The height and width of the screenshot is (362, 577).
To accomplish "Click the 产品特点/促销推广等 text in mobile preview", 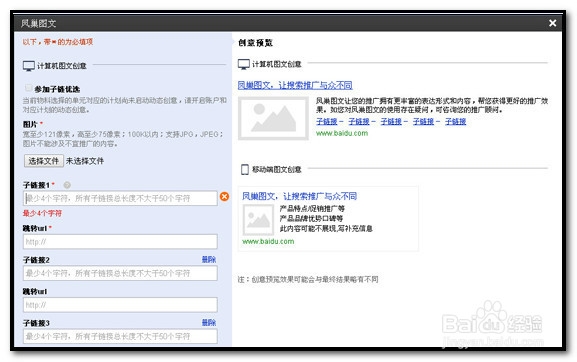I will pos(312,209).
